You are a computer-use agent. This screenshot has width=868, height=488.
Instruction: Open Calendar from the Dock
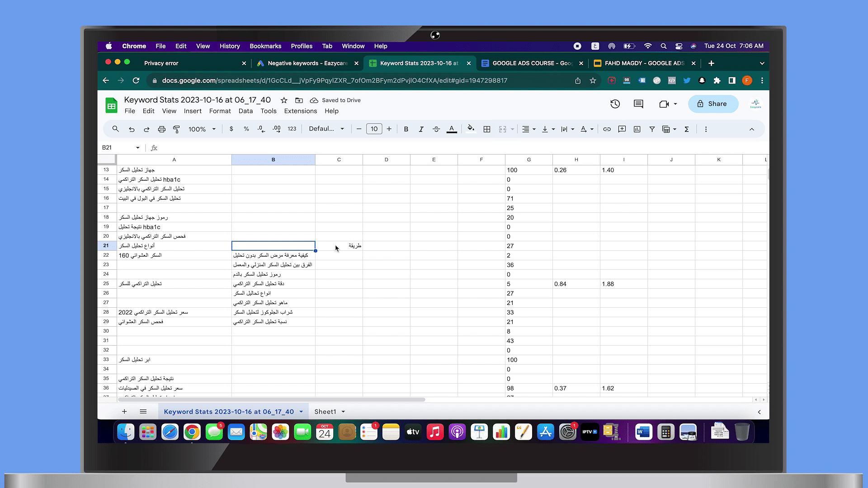[x=325, y=432]
